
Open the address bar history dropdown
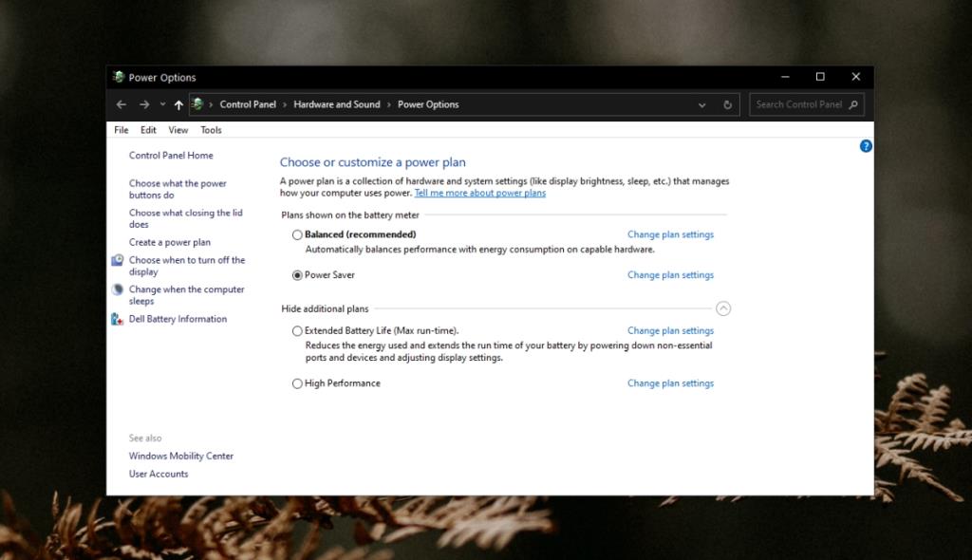pos(701,104)
